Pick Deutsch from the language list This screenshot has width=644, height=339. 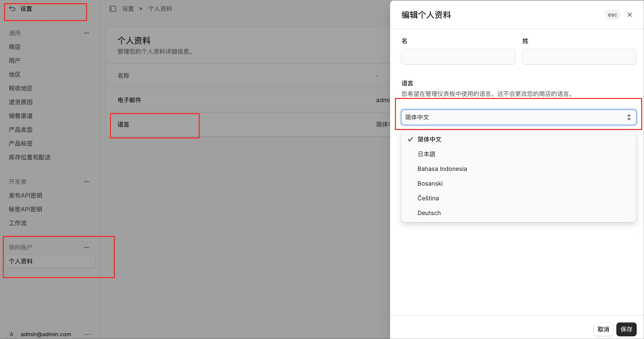point(519,213)
